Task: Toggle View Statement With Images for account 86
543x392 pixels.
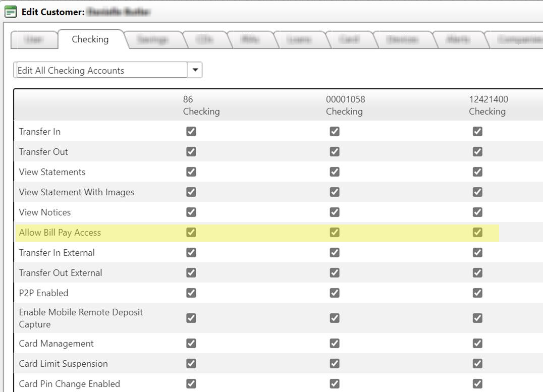Action: [191, 192]
